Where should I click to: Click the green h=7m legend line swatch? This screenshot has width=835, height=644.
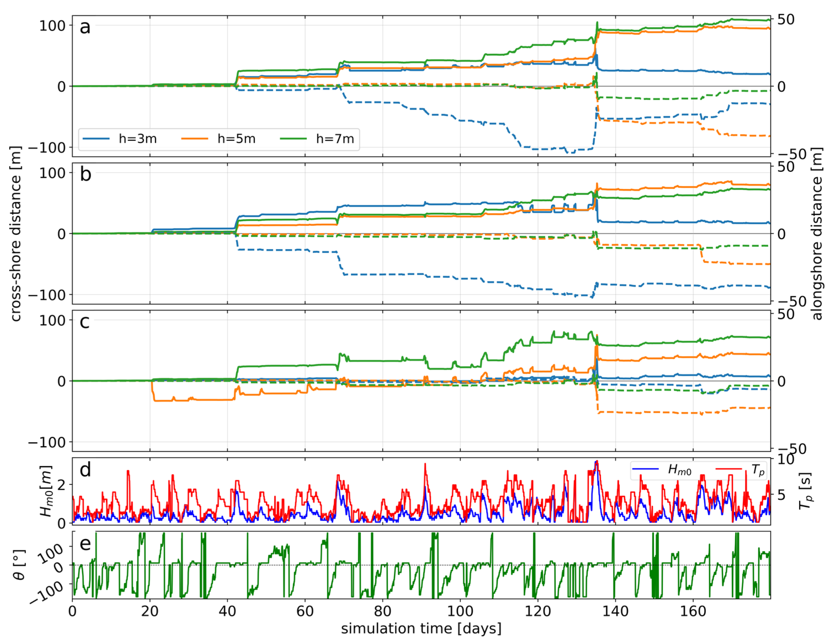click(x=293, y=139)
